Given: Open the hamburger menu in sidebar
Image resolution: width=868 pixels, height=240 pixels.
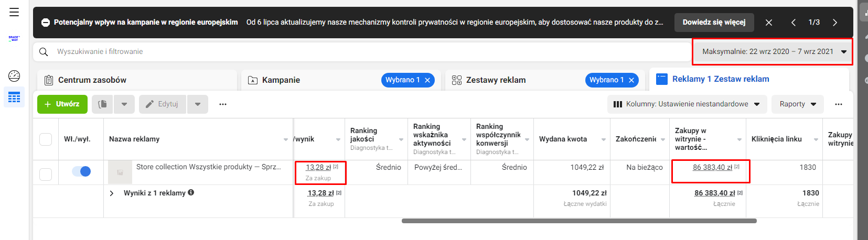Looking at the screenshot, I should point(14,12).
